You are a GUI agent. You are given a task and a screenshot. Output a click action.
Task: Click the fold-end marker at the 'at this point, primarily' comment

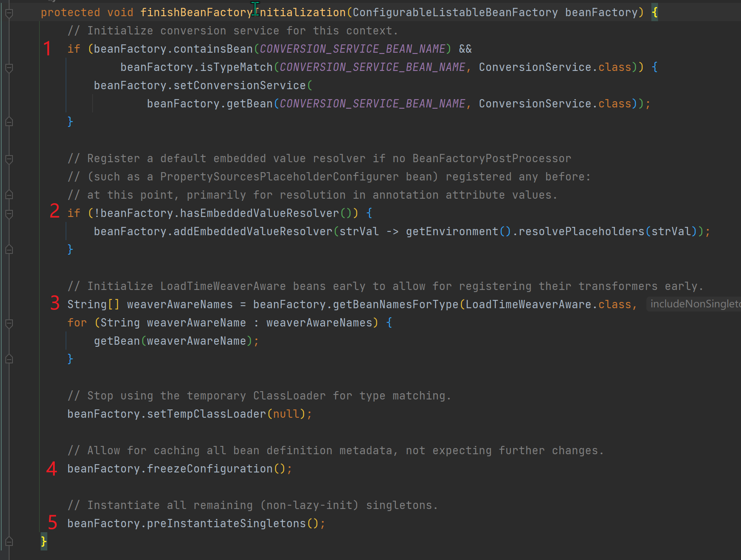coord(9,195)
